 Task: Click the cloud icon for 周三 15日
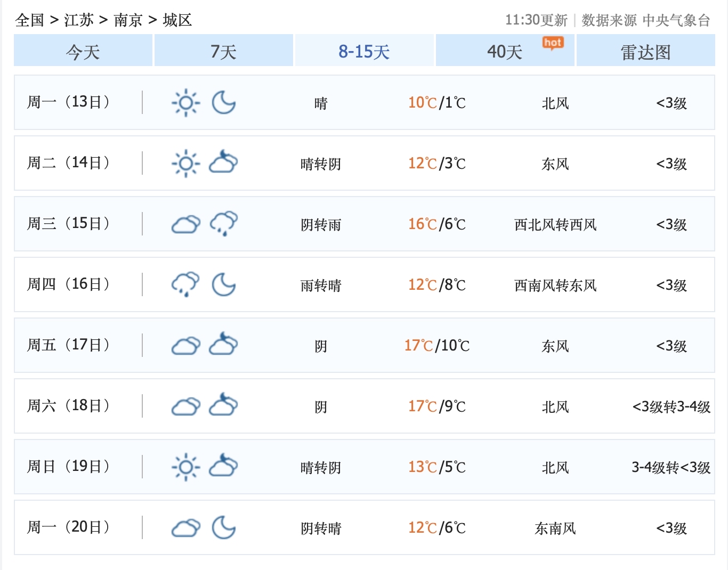coord(186,224)
